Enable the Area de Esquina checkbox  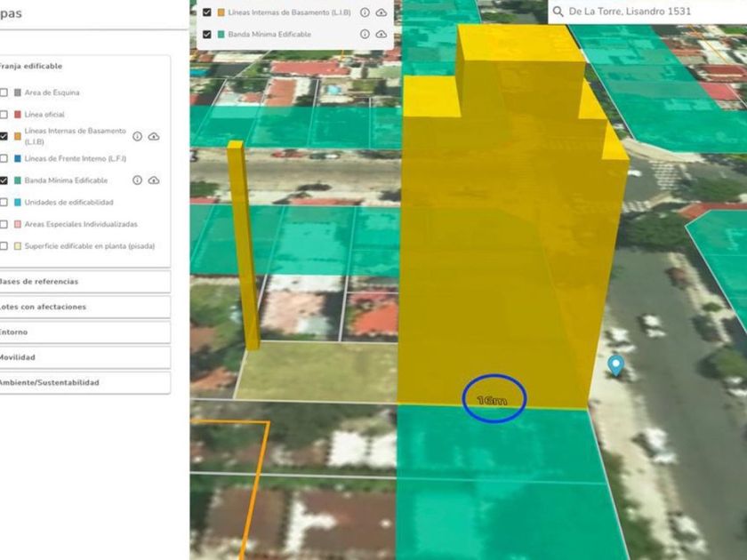point(4,92)
